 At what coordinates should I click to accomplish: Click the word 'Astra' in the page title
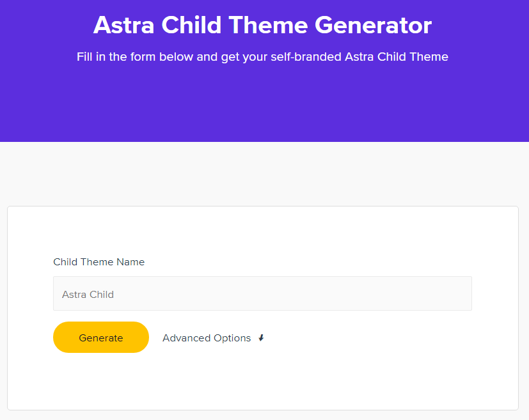(x=124, y=26)
